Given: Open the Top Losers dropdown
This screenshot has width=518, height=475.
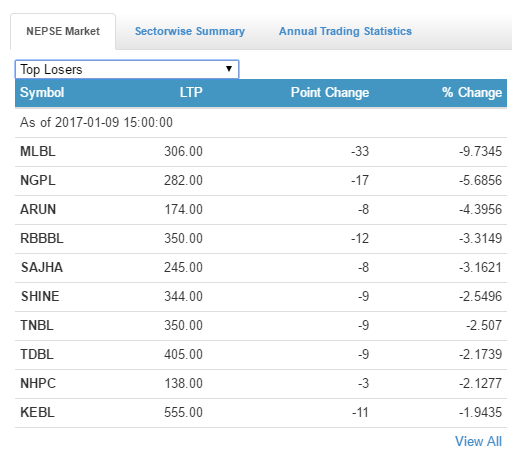Looking at the screenshot, I should click(127, 69).
